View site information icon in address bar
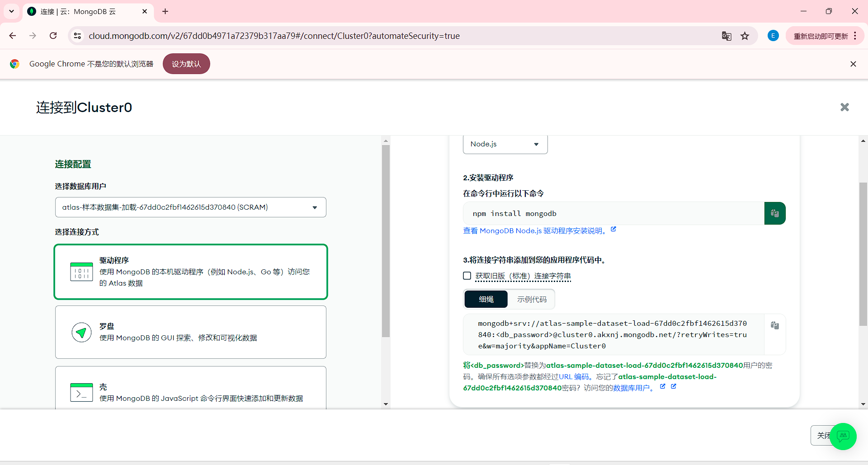The width and height of the screenshot is (868, 465). [77, 36]
